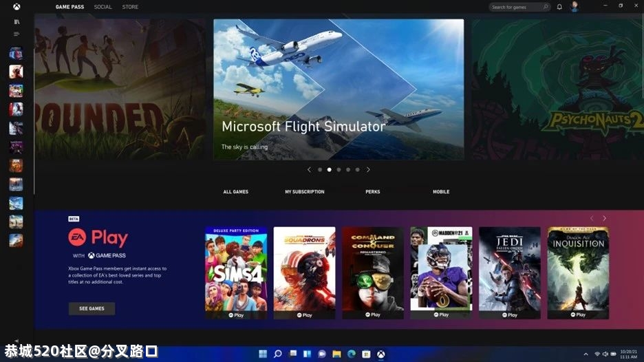Select the first carousel page dot
This screenshot has height=362, width=644.
coord(320,170)
